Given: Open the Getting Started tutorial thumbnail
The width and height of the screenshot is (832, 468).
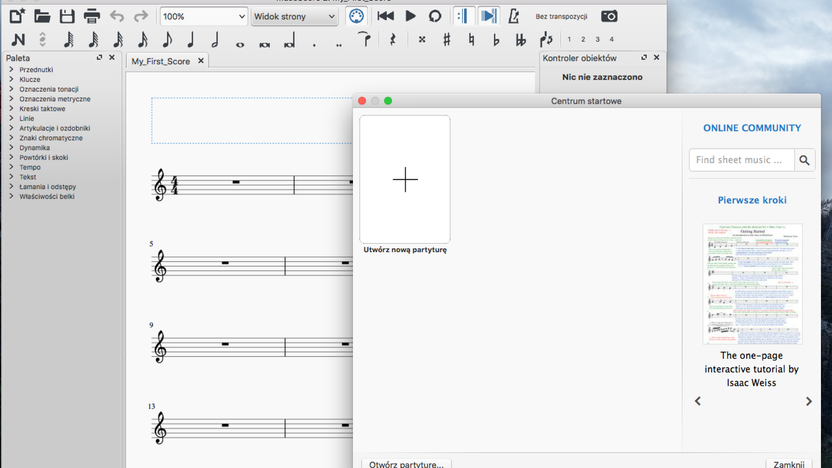Looking at the screenshot, I should tap(752, 284).
